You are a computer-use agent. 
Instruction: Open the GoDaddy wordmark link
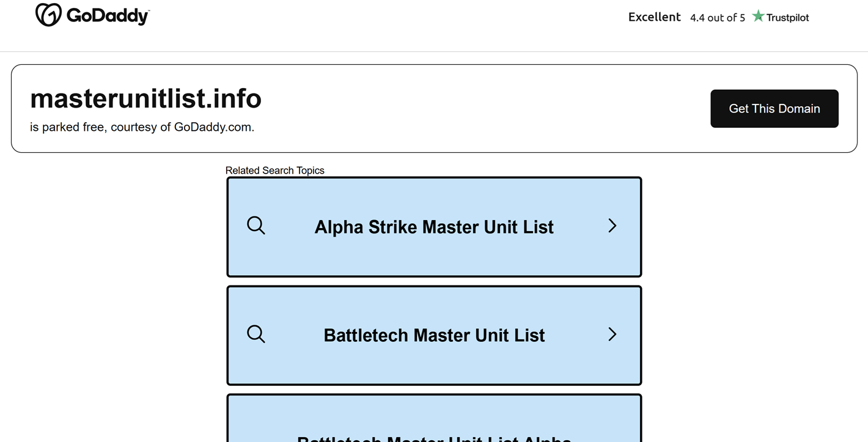tap(108, 16)
